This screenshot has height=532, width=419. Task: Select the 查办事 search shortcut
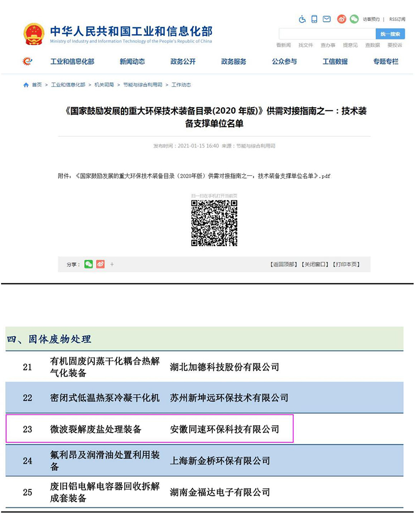(x=328, y=45)
